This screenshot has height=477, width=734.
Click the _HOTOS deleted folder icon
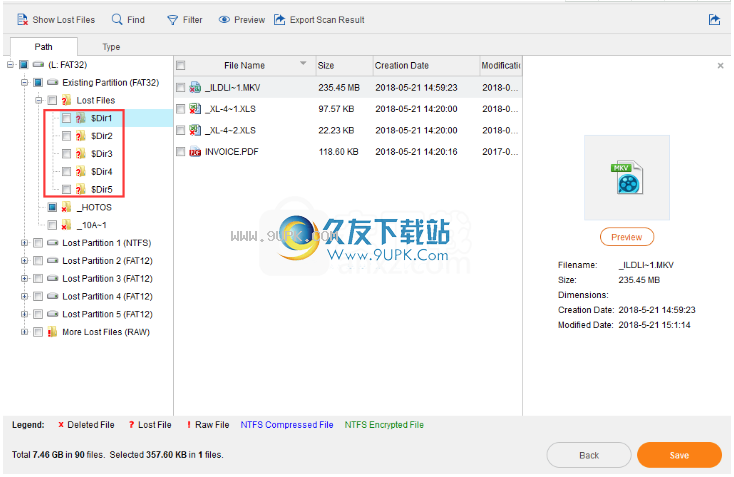coord(66,207)
